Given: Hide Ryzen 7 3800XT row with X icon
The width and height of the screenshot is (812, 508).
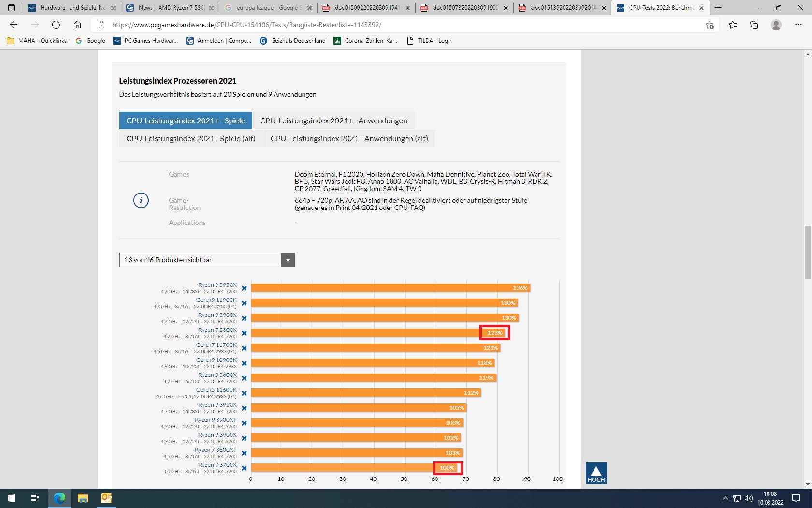Looking at the screenshot, I should click(244, 453).
